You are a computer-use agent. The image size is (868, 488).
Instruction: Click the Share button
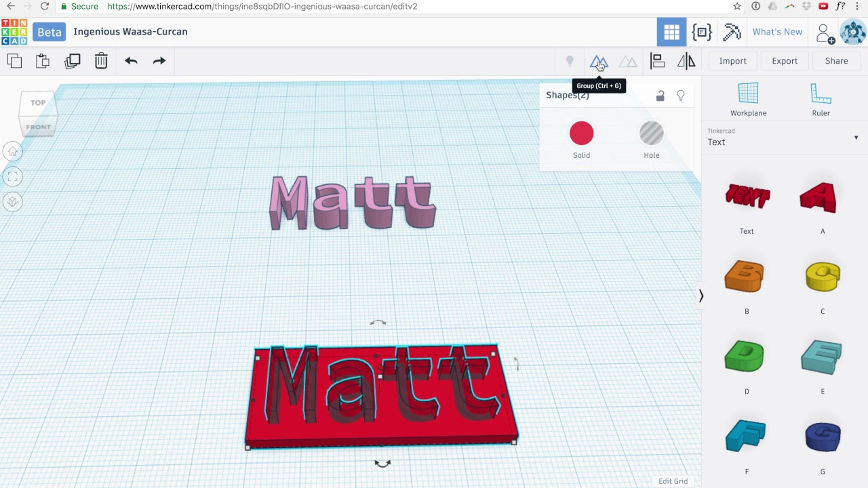point(836,61)
